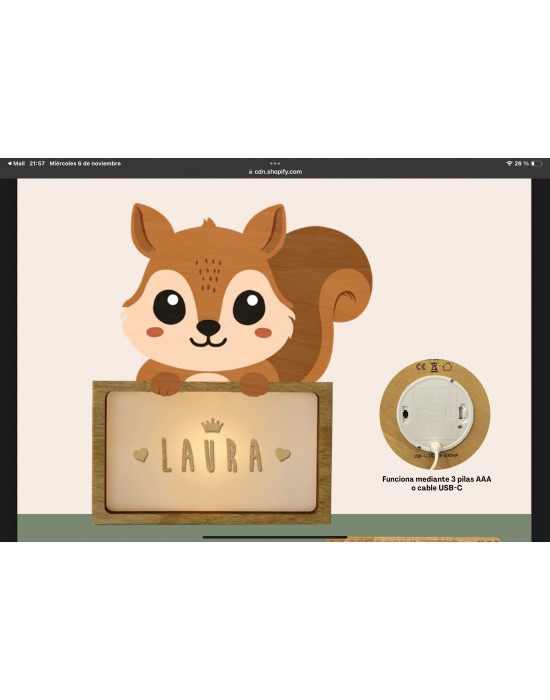Click the white battery compartment cover

click(435, 415)
